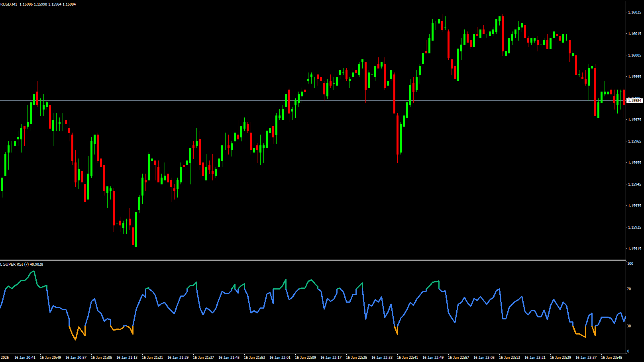The height and width of the screenshot is (362, 644).
Task: Click the 16 Jan 21:13 time label
Action: (127, 358)
